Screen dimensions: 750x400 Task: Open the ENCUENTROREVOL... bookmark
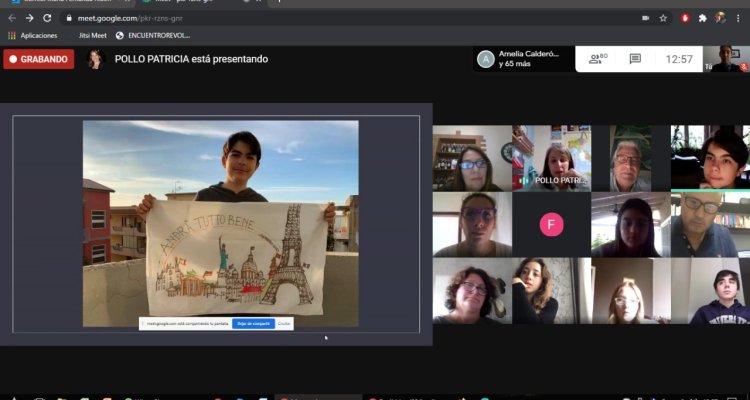pos(153,35)
